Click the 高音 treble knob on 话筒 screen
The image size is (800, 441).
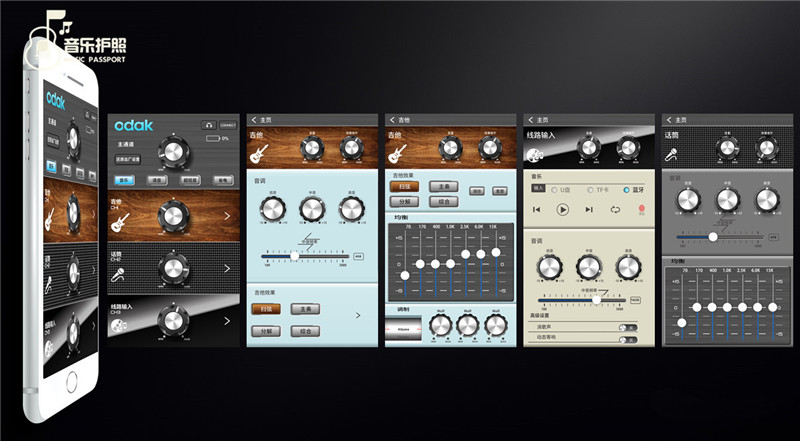point(767,200)
